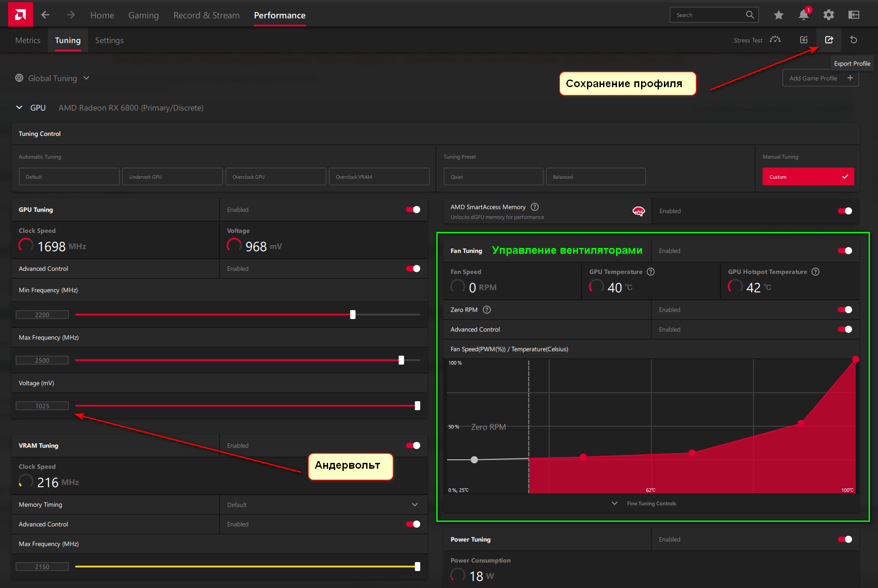Disable the GPU Tuning toggle
Image resolution: width=878 pixels, height=588 pixels.
click(x=413, y=210)
